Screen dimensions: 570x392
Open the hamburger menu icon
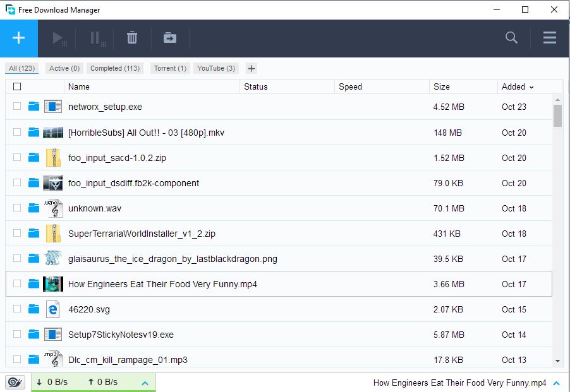549,38
